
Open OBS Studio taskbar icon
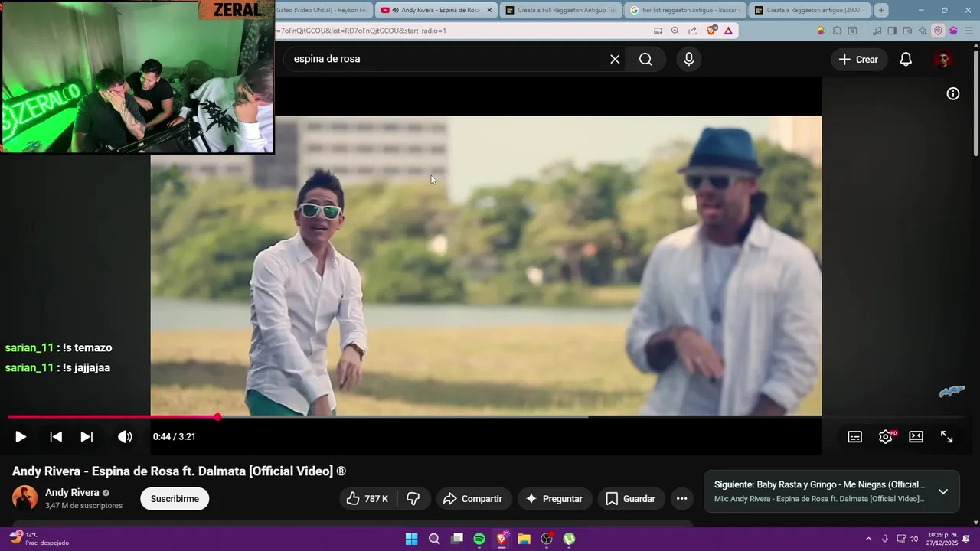tap(547, 539)
